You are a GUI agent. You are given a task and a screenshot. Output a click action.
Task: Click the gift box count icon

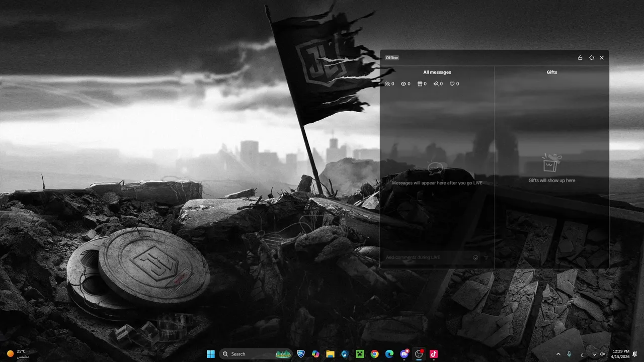click(x=420, y=84)
